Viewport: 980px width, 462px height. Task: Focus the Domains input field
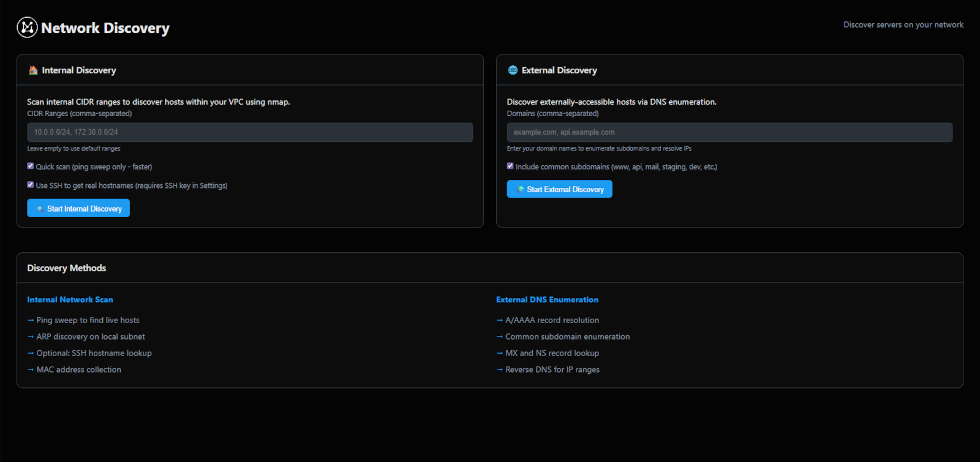tap(729, 132)
